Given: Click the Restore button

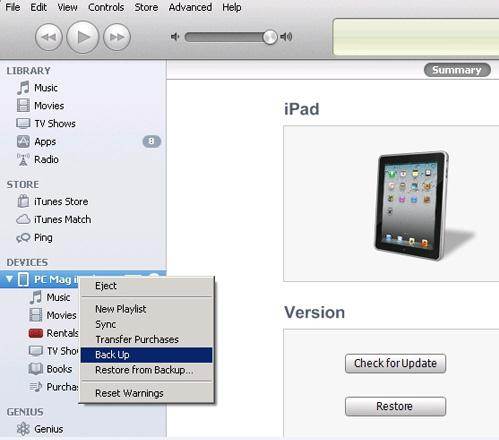Looking at the screenshot, I should [x=395, y=406].
